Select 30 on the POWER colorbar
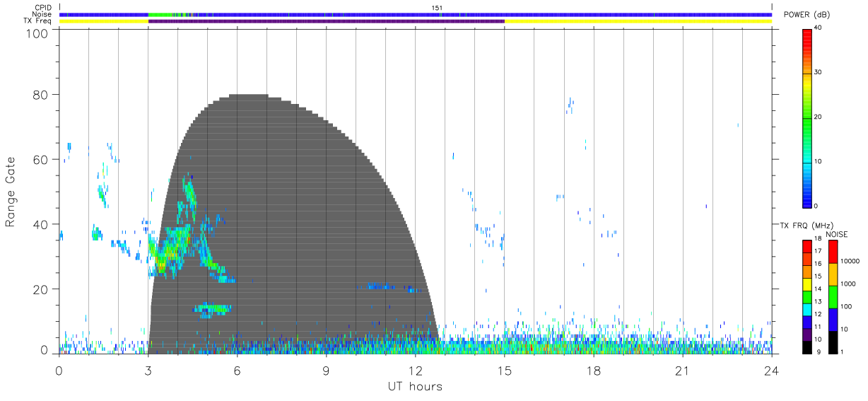This screenshot has height=401, width=868. pos(818,72)
